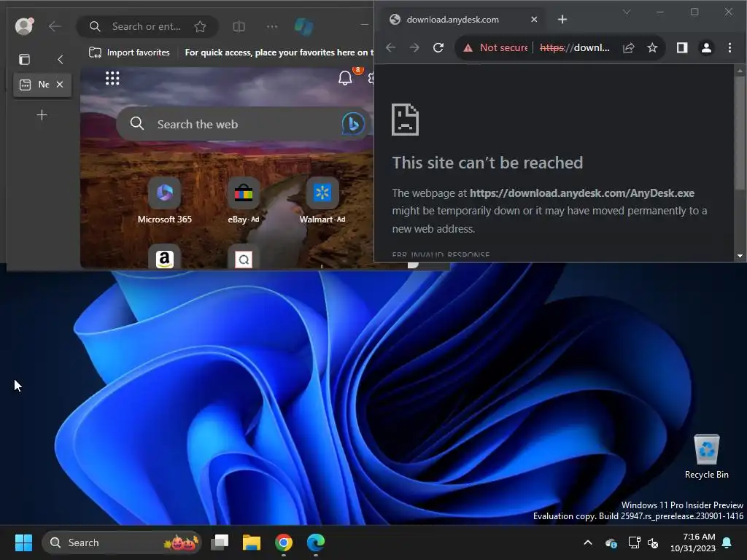Open notification bell on taskbar
Screen dimensions: 747x560
coord(727,542)
